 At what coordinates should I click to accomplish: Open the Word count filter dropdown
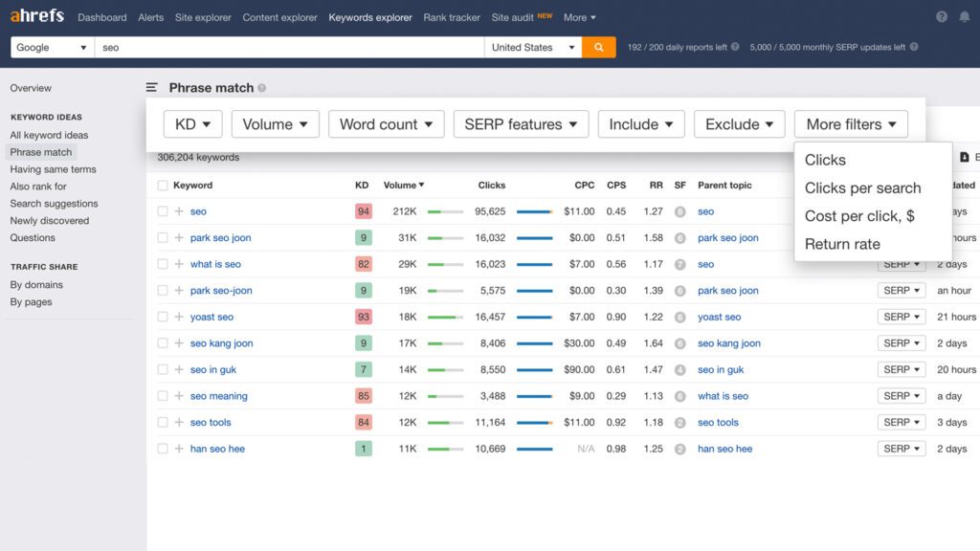pyautogui.click(x=387, y=124)
